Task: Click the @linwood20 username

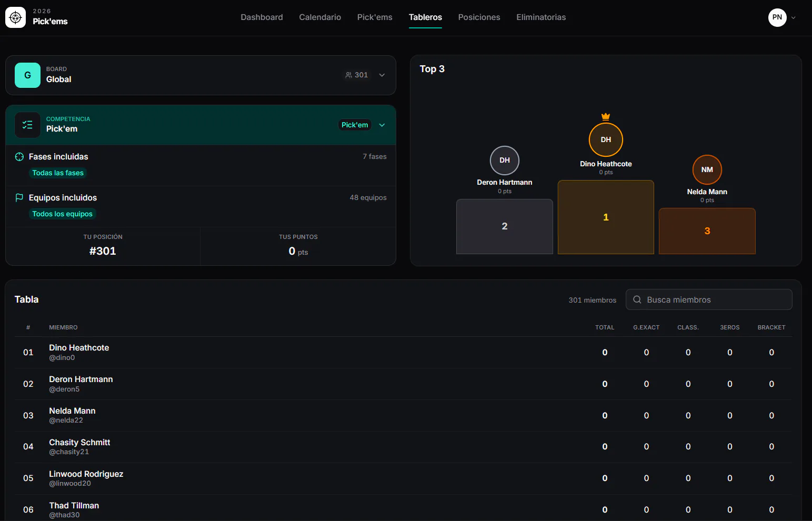Action: 70,484
